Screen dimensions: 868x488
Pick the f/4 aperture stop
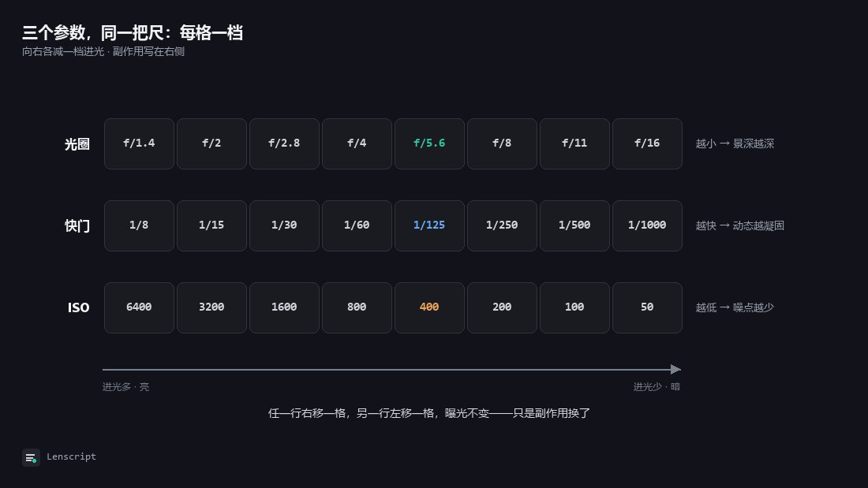tap(357, 143)
